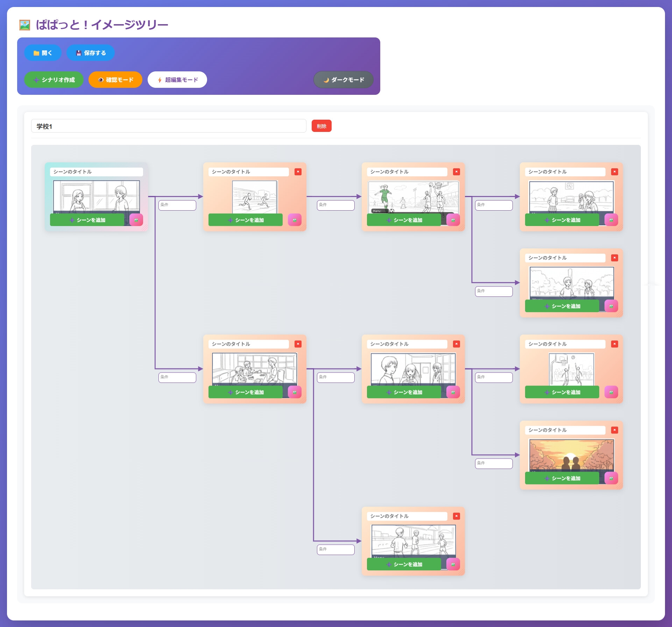Viewport: 672px width, 627px height.
Task: Click pink image icon on the first scene card
Action: tap(136, 220)
